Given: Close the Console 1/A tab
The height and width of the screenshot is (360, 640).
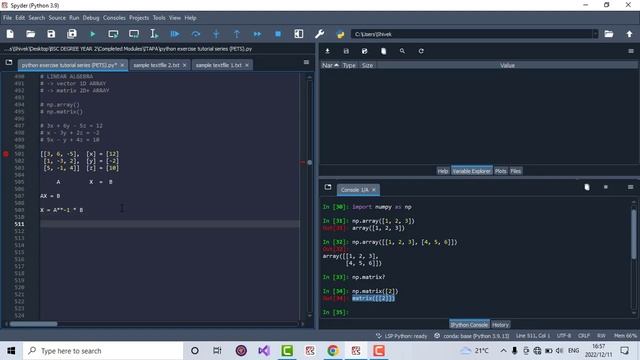Looking at the screenshot, I should coord(373,190).
